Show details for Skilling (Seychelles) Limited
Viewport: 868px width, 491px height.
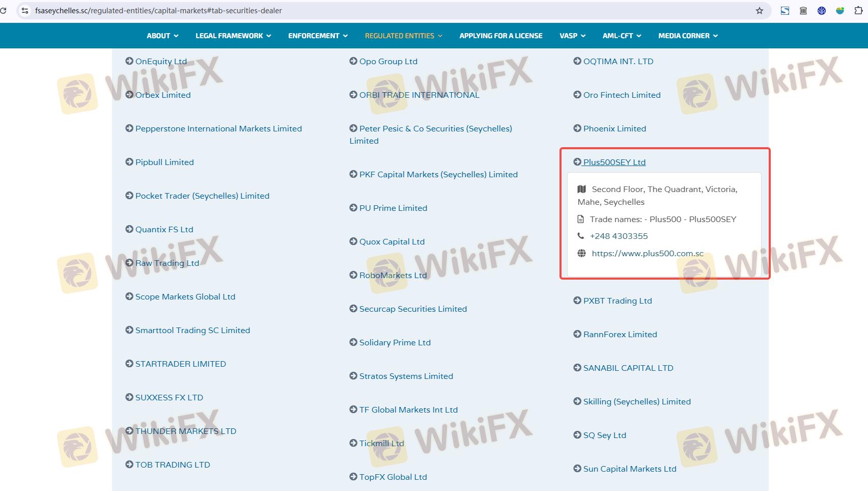[x=636, y=401]
